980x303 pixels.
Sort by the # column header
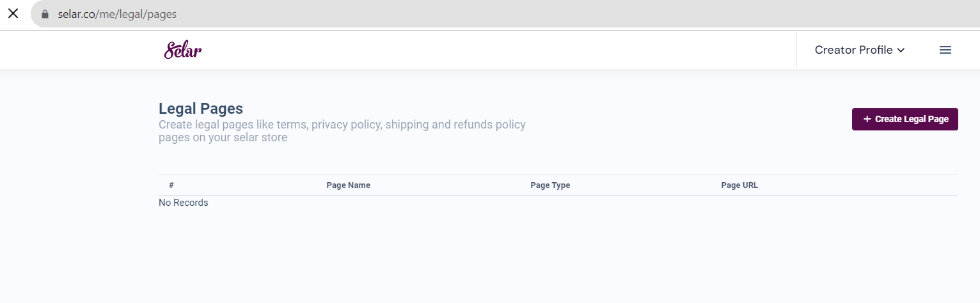171,185
